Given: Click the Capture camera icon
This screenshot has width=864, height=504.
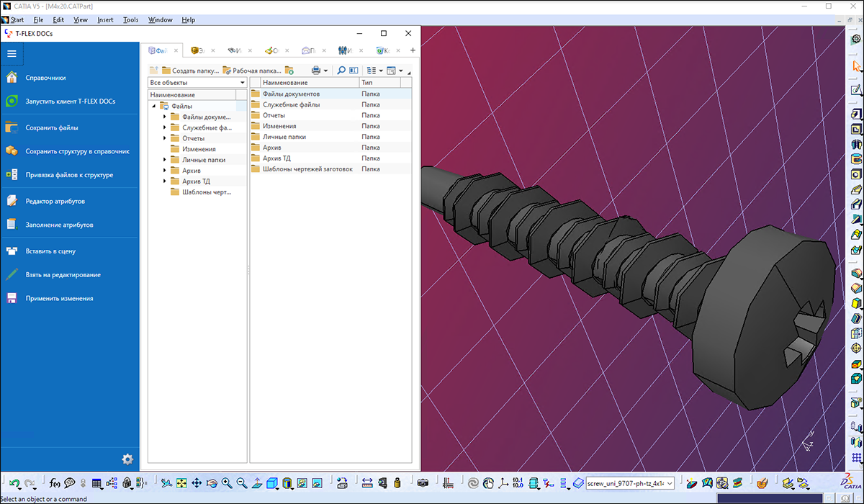Looking at the screenshot, I should pyautogui.click(x=423, y=483).
